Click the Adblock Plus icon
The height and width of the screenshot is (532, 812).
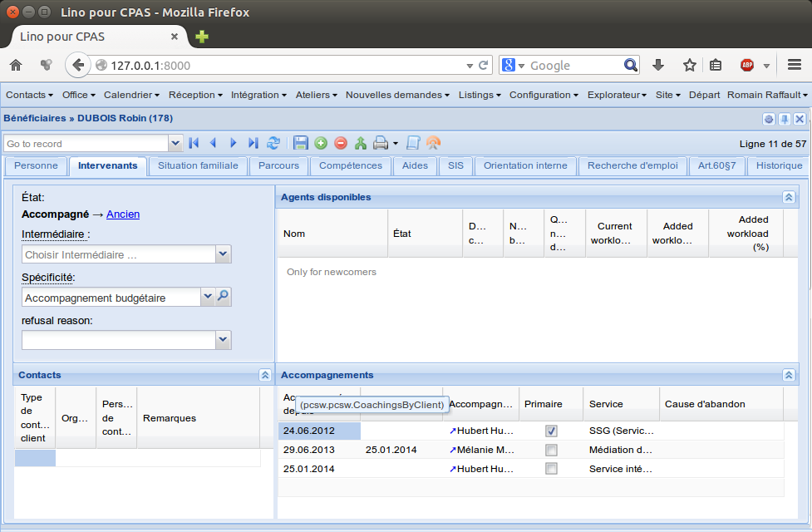click(746, 66)
